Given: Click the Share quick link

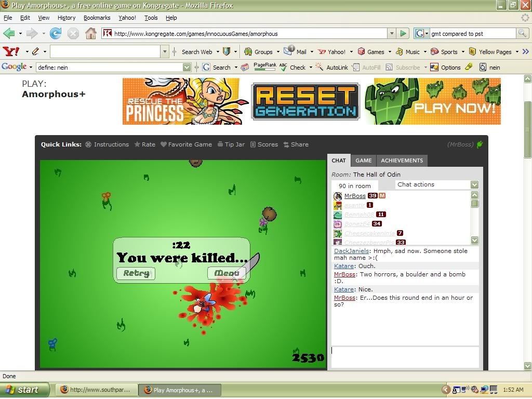Looking at the screenshot, I should point(296,144).
